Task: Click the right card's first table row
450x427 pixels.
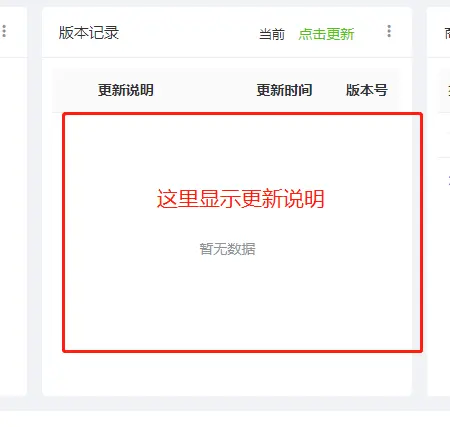Action: pyautogui.click(x=444, y=135)
